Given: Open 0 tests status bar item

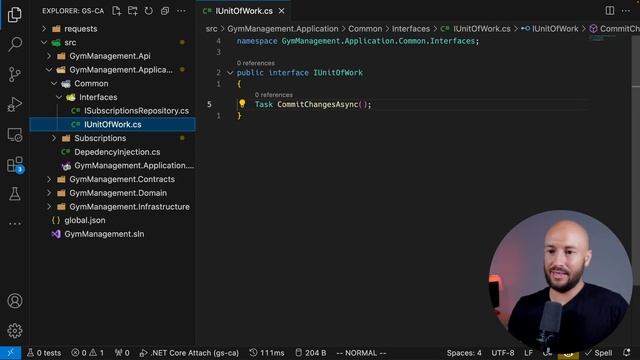Looking at the screenshot, I should click(x=44, y=353).
